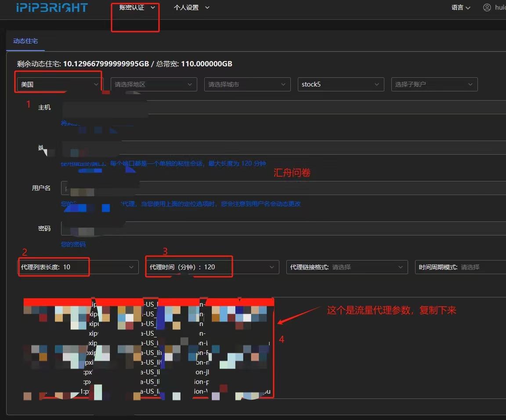
Task: Click the IPIPBRIGHT logo
Action: point(52,7)
